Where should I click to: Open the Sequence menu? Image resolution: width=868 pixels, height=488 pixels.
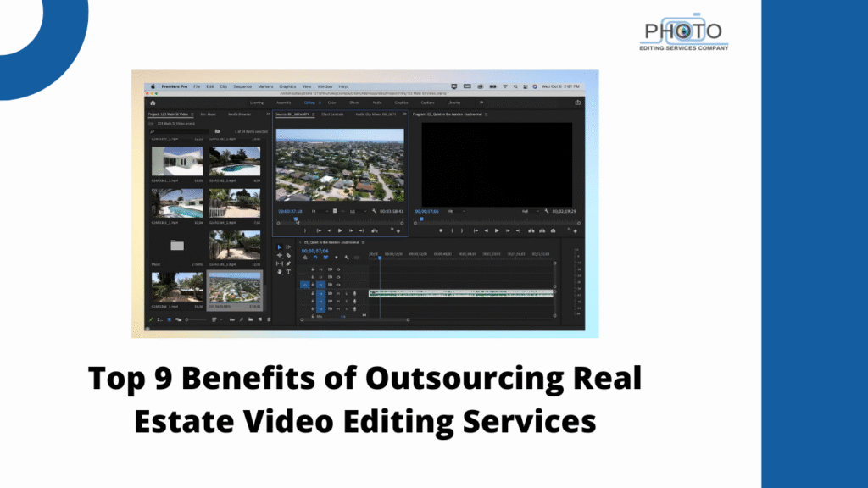pyautogui.click(x=242, y=87)
